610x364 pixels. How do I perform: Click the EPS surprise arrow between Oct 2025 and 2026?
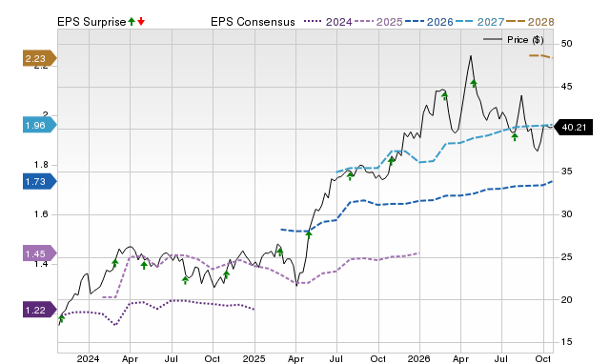pos(392,161)
